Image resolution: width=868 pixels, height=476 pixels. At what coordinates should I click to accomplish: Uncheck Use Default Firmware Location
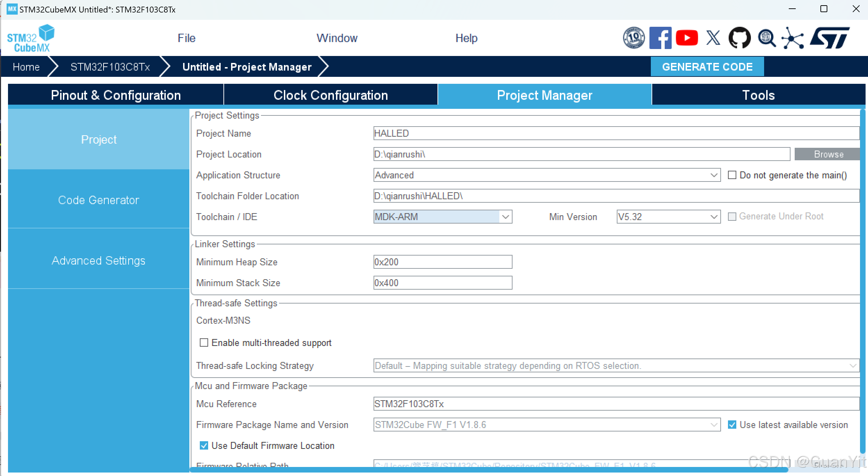(x=204, y=445)
